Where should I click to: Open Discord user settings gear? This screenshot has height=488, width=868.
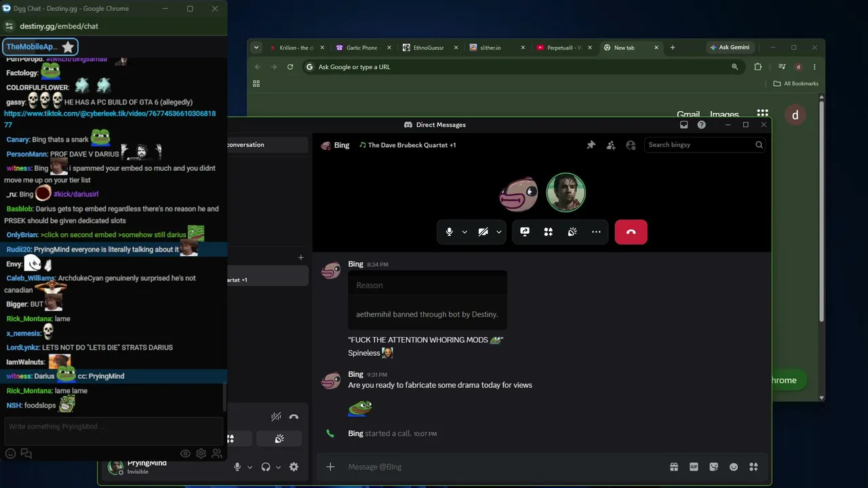pyautogui.click(x=294, y=467)
